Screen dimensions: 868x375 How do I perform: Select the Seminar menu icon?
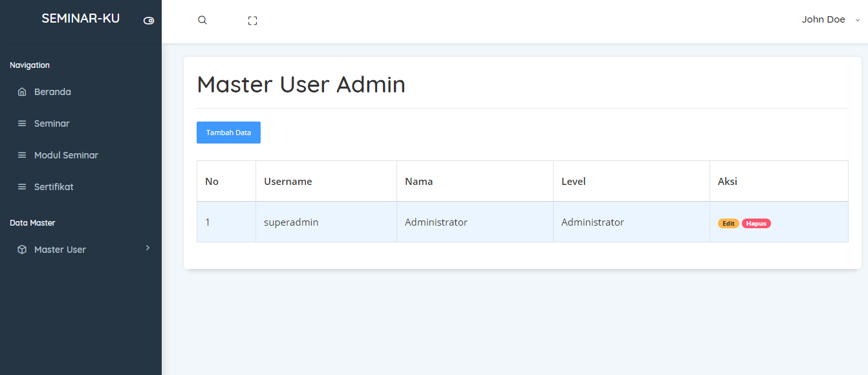click(x=21, y=123)
